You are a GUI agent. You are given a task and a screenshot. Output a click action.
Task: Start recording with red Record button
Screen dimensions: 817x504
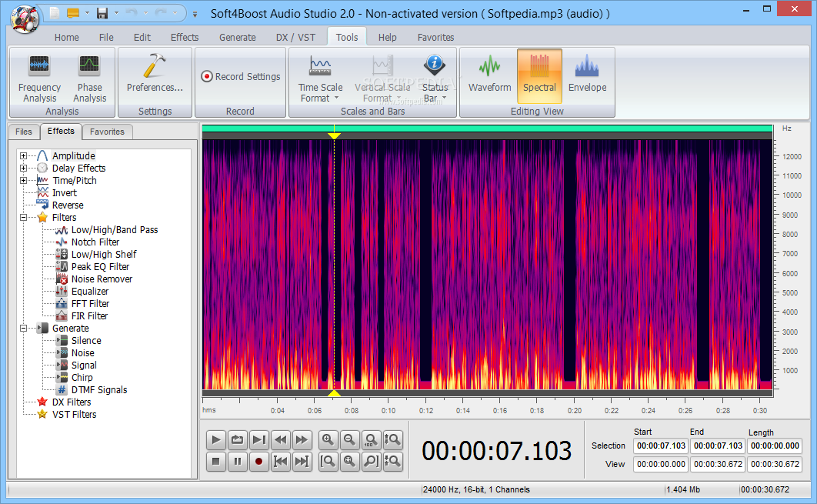pos(258,461)
